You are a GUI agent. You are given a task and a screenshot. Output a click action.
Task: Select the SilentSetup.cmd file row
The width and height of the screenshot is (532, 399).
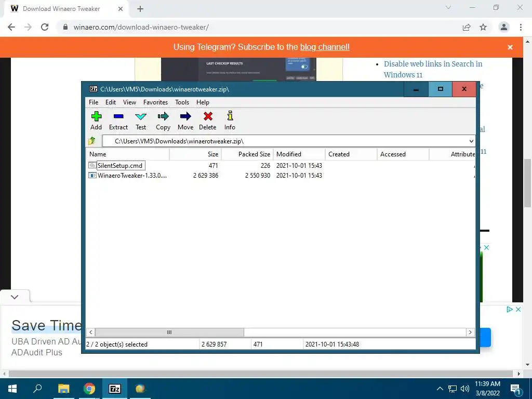click(x=280, y=166)
